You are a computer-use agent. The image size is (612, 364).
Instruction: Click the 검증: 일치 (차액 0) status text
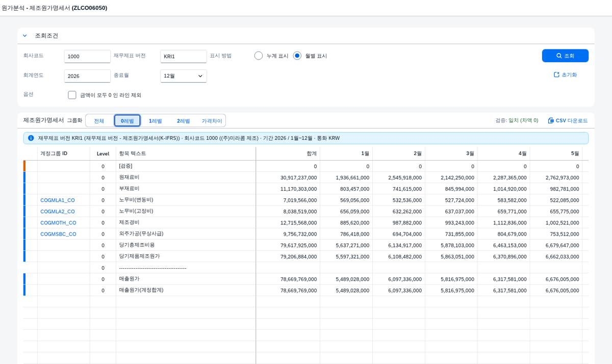tap(517, 121)
